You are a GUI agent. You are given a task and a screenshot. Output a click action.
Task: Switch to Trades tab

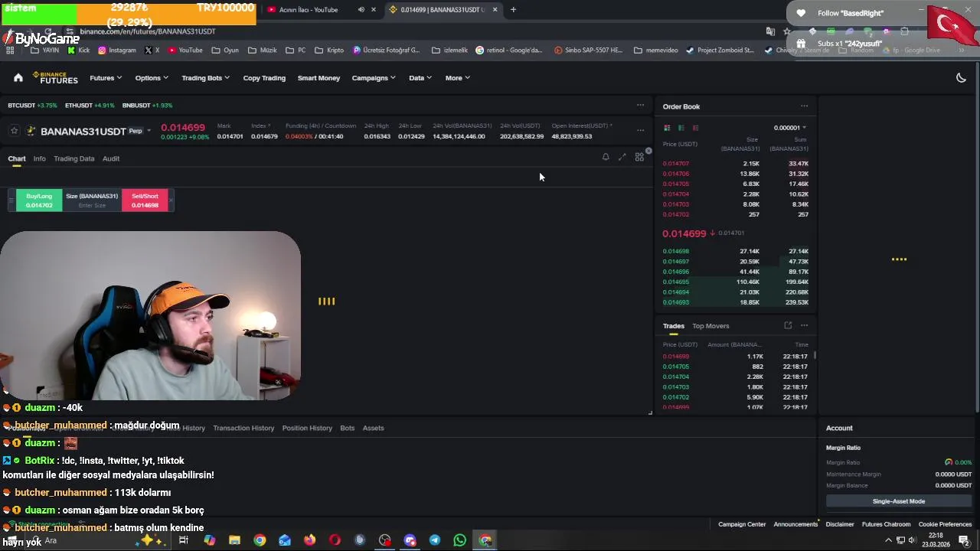674,326
